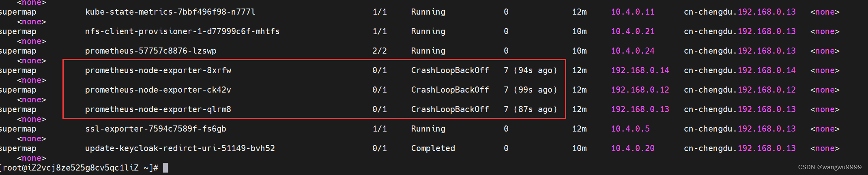The width and height of the screenshot is (868, 175).
Task: Click the ssl-exporter-7594c7589f-fs6gb pod name
Action: (x=156, y=129)
